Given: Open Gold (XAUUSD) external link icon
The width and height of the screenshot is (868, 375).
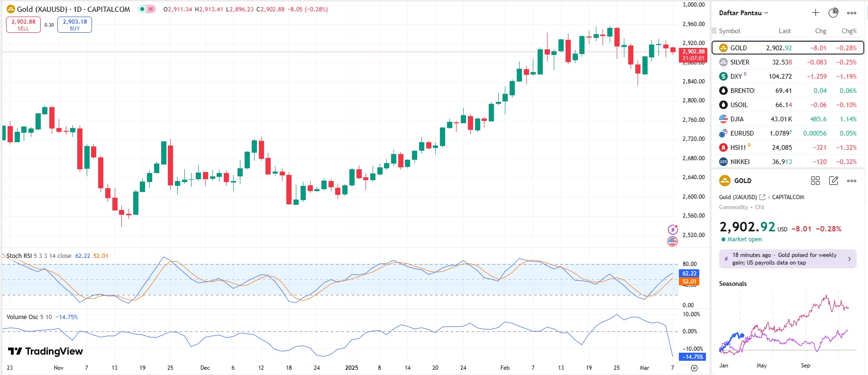Looking at the screenshot, I should tap(762, 197).
